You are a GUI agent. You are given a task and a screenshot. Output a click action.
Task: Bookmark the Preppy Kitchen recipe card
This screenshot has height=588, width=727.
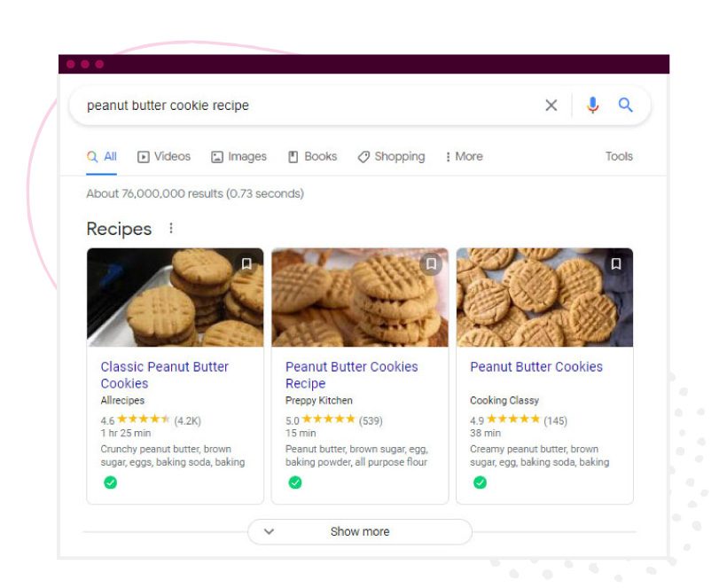(431, 264)
